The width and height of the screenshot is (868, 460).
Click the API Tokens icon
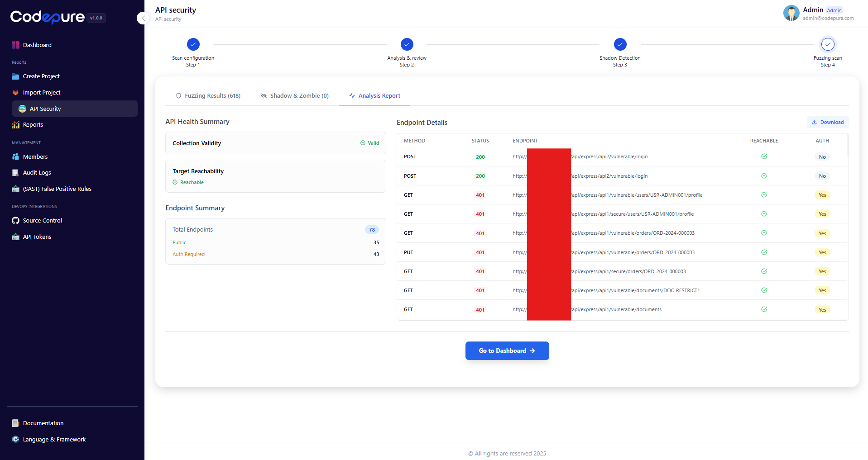click(15, 237)
